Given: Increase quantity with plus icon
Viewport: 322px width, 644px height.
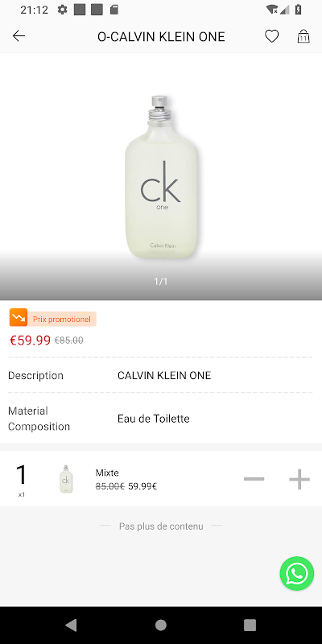Looking at the screenshot, I should tap(299, 479).
